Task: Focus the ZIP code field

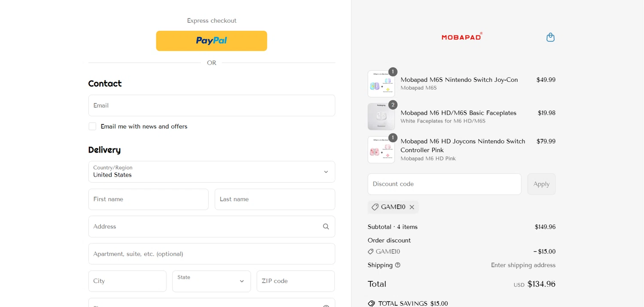Action: [296, 281]
